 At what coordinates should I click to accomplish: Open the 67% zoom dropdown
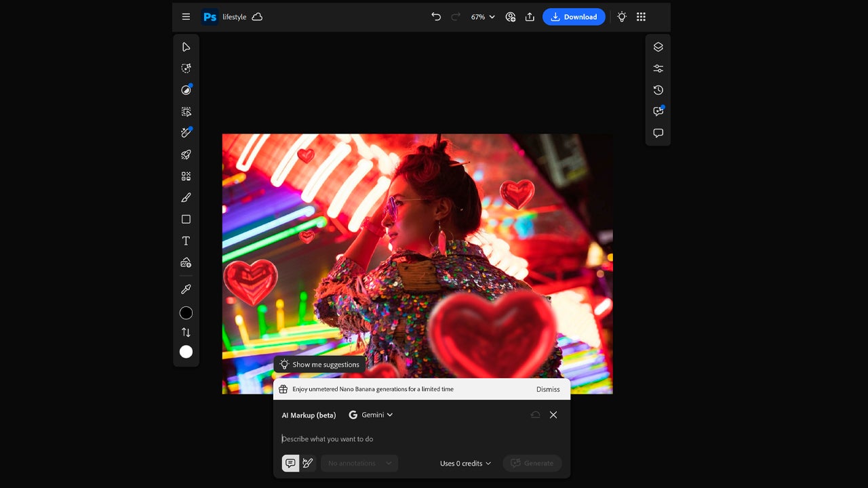click(x=483, y=17)
